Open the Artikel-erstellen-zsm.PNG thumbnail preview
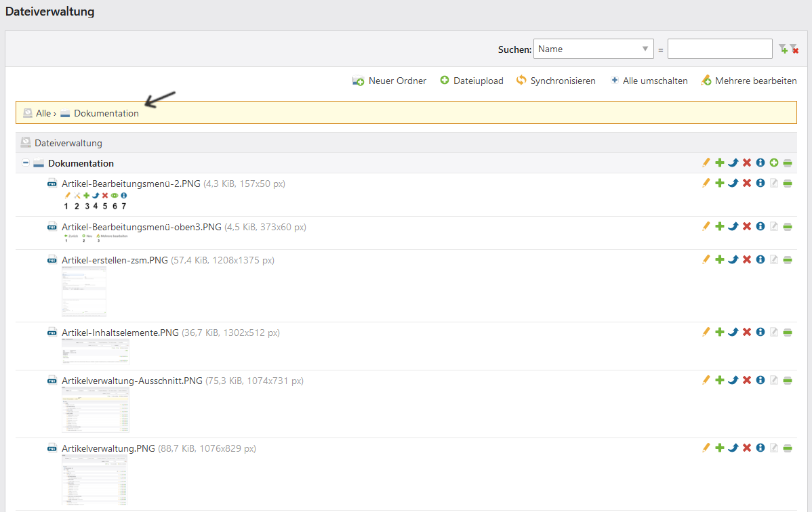812x512 pixels. [84, 291]
